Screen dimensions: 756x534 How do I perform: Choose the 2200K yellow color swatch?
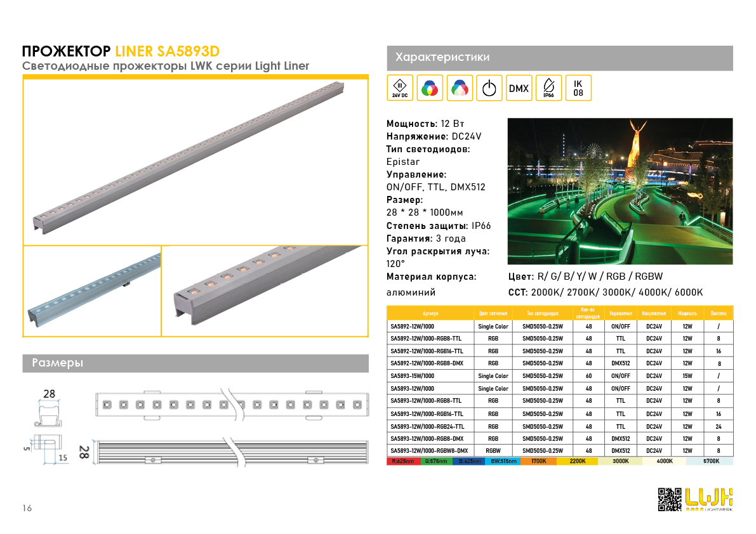[577, 461]
